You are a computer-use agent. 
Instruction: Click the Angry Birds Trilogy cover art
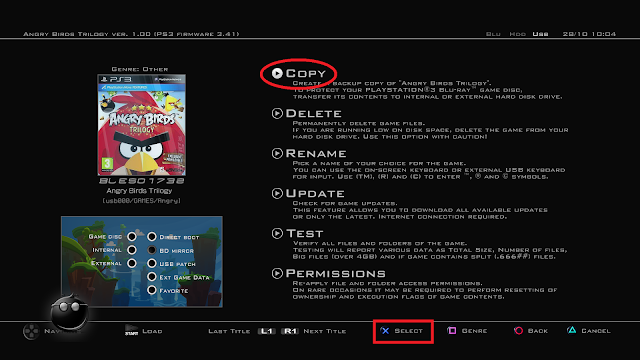pyautogui.click(x=142, y=125)
